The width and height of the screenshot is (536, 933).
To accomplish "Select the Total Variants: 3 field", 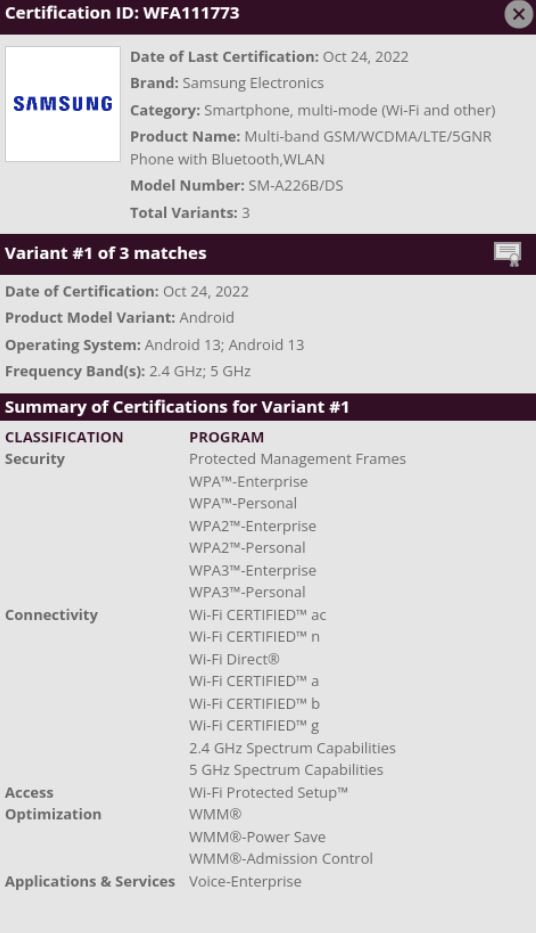I will tap(190, 213).
